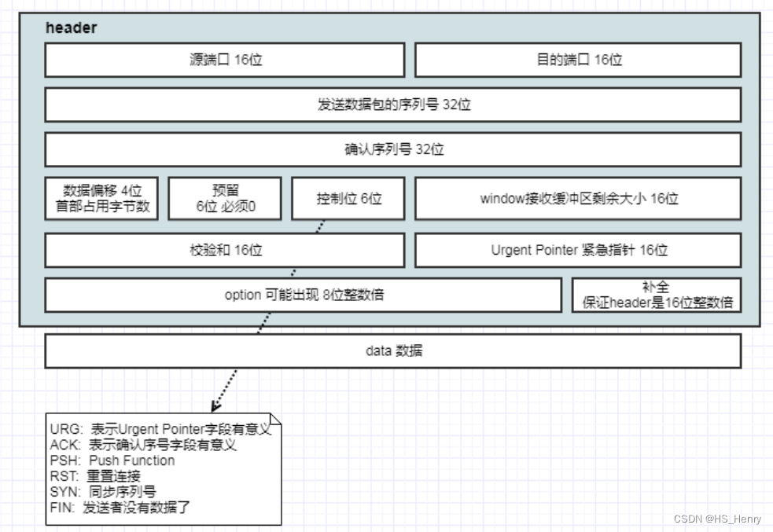773x532 pixels.
Task: Click the PSH: Push Function line
Action: (x=112, y=460)
